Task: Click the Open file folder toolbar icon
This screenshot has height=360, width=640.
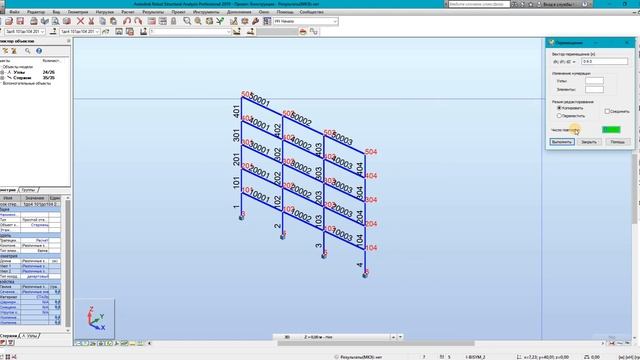Action: click(9, 21)
